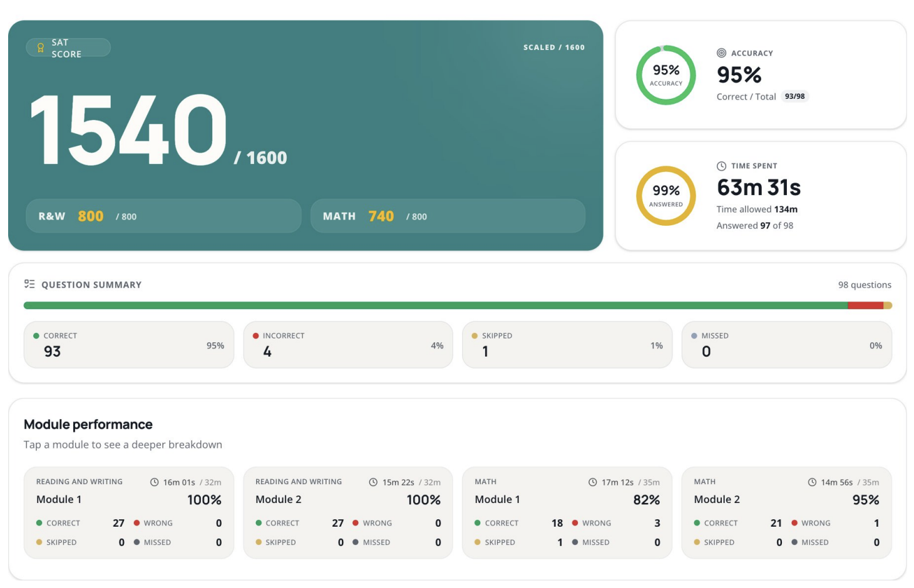Select the Incorrect 4 summary card
The width and height of the screenshot is (914, 588).
348,345
